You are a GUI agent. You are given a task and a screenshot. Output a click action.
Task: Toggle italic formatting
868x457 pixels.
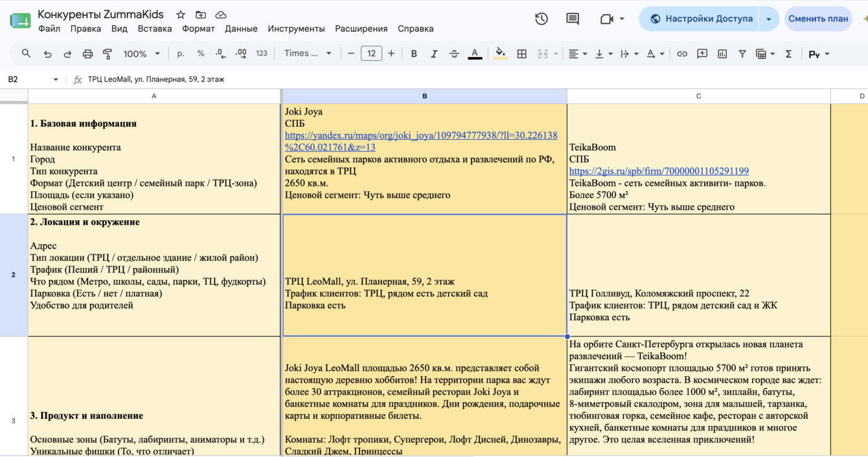pyautogui.click(x=434, y=54)
